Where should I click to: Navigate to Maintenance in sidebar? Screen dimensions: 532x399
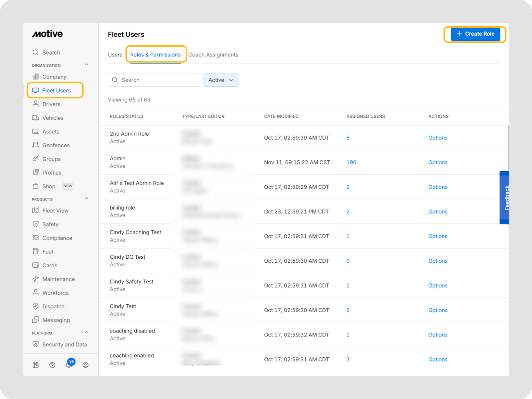(58, 279)
